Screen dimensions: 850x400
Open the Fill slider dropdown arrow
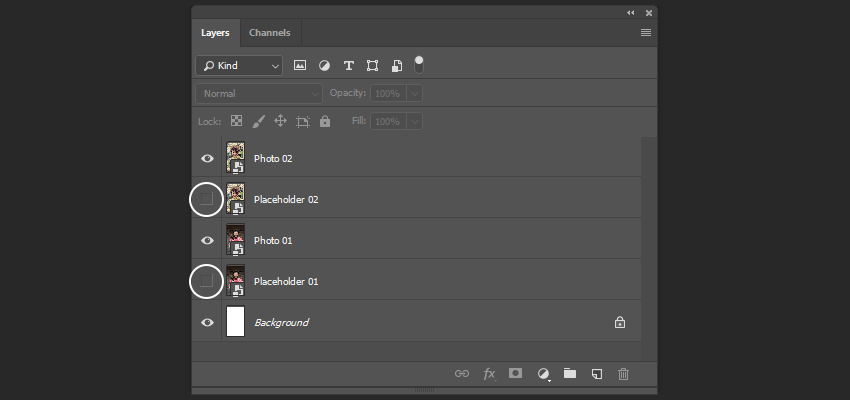point(415,121)
